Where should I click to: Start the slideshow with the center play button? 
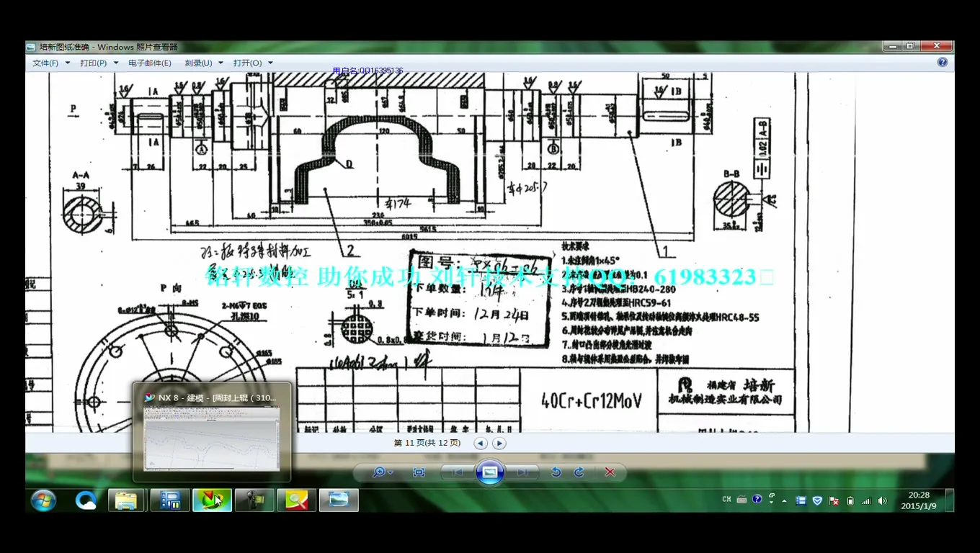[489, 472]
